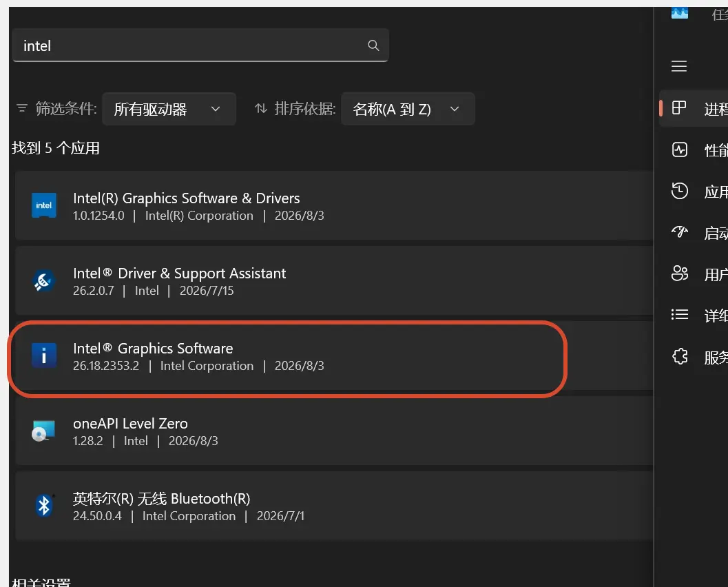Open the Task Manager details list icon
Screen dimensions: 728x587
pyautogui.click(x=680, y=315)
